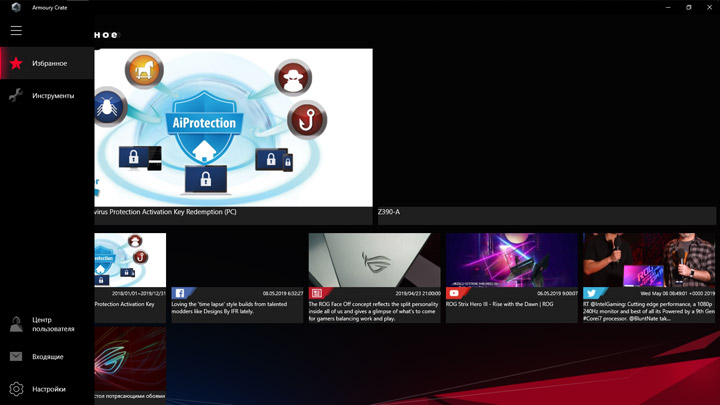The image size is (720, 405).
Task: Open the ROG wallpaper thumbnail at bottom
Action: click(x=130, y=359)
